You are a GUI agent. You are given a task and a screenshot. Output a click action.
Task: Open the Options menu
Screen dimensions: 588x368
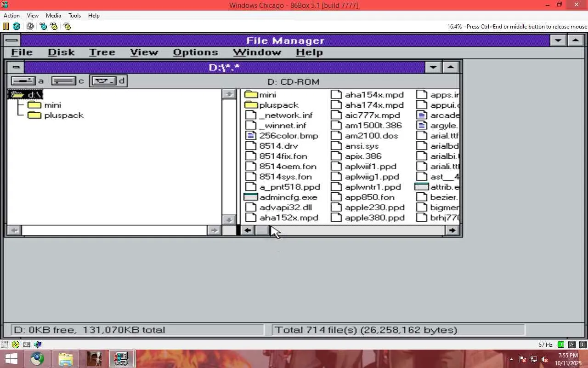pyautogui.click(x=195, y=52)
